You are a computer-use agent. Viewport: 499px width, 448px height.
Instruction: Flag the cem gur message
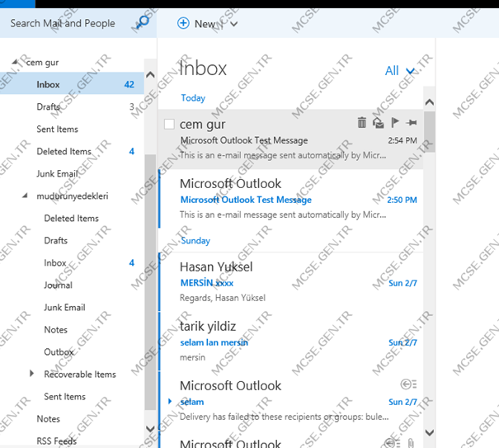point(394,122)
